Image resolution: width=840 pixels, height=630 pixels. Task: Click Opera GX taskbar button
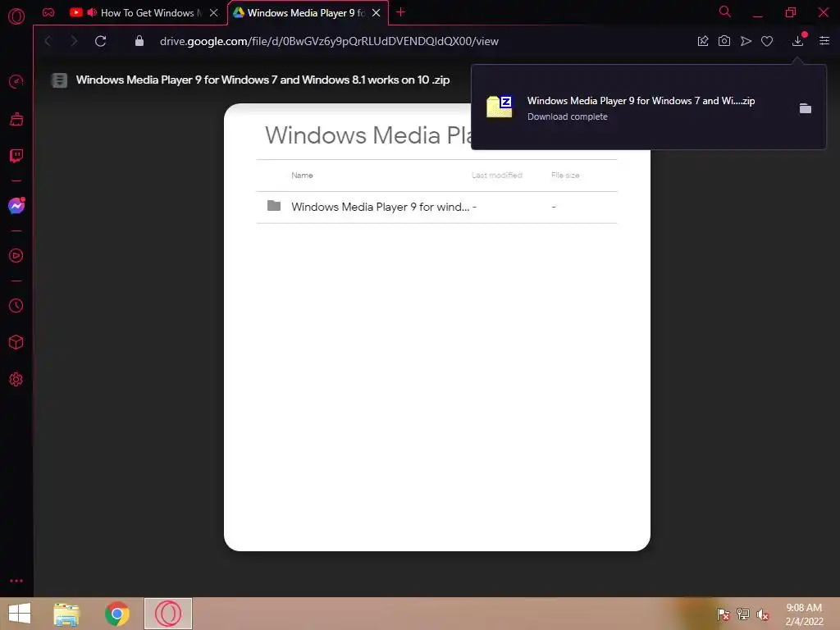click(x=167, y=614)
